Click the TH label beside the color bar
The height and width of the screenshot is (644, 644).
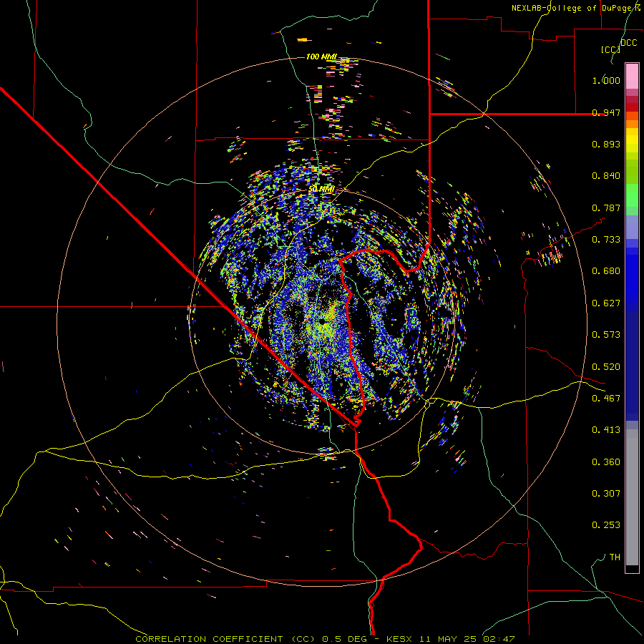tap(615, 557)
